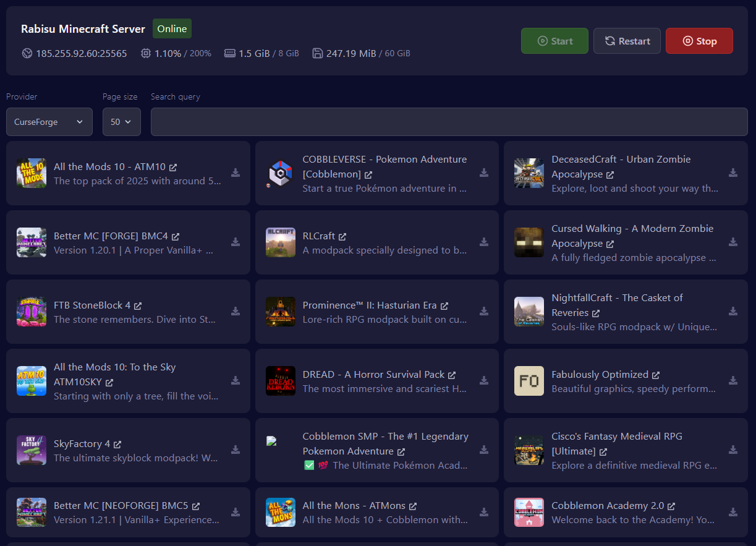
Task: Restart the Minecraft server
Action: click(x=627, y=41)
